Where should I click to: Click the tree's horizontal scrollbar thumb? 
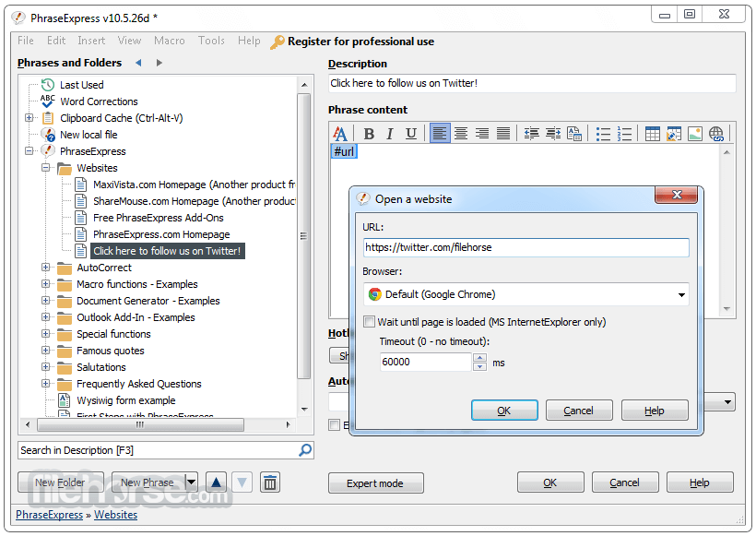140,424
